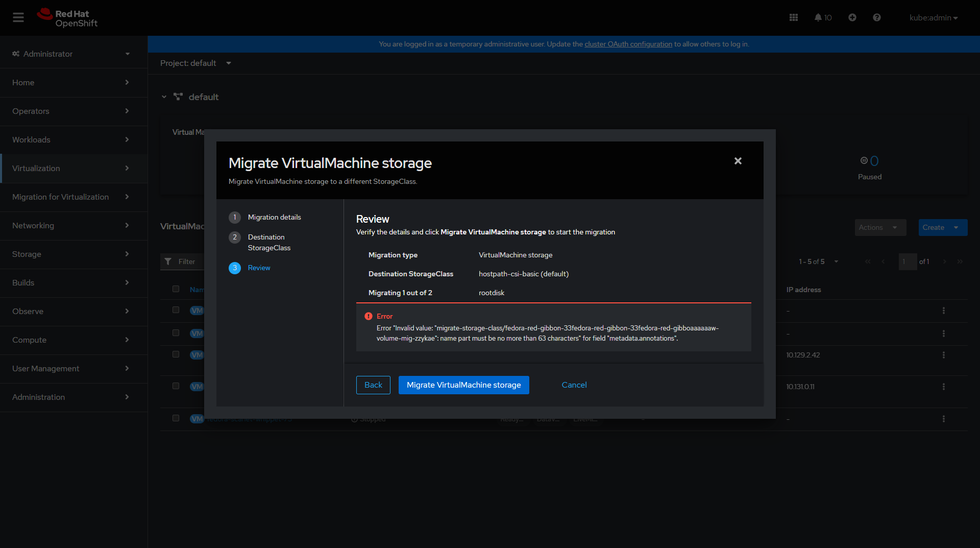
Task: Open kebab menu for first VM row
Action: point(944,311)
